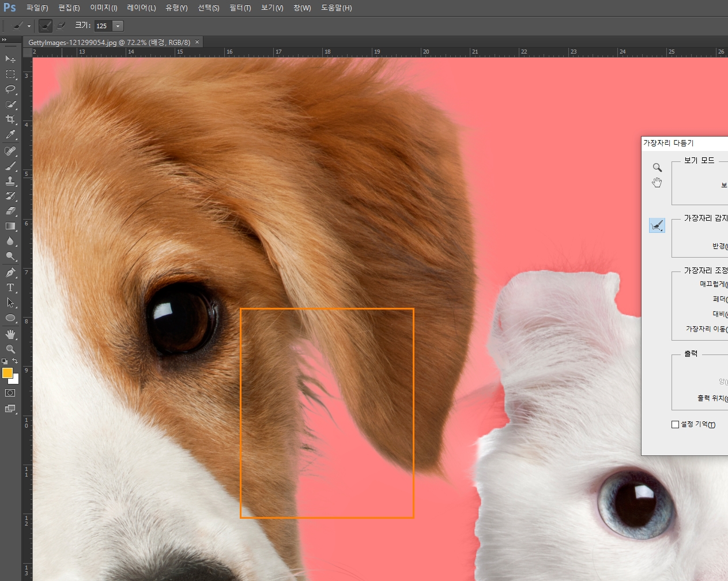The width and height of the screenshot is (728, 581).
Task: Reset default foreground and background colors
Action: click(5, 361)
